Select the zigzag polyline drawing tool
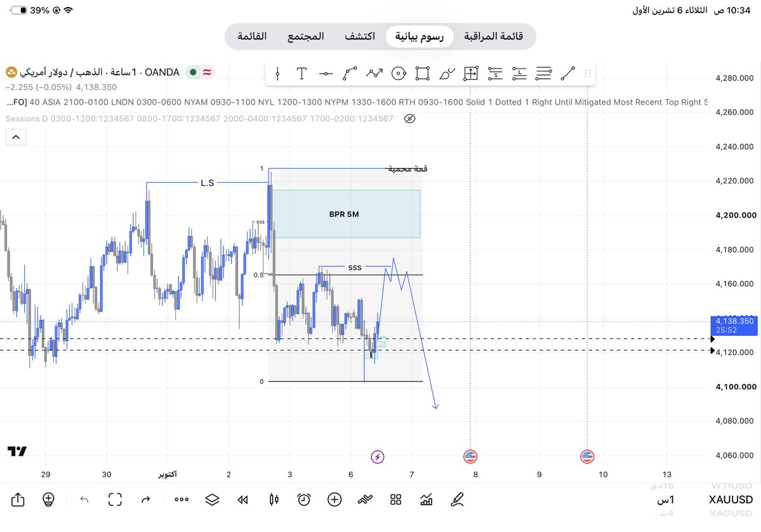The height and width of the screenshot is (532, 761). [374, 73]
